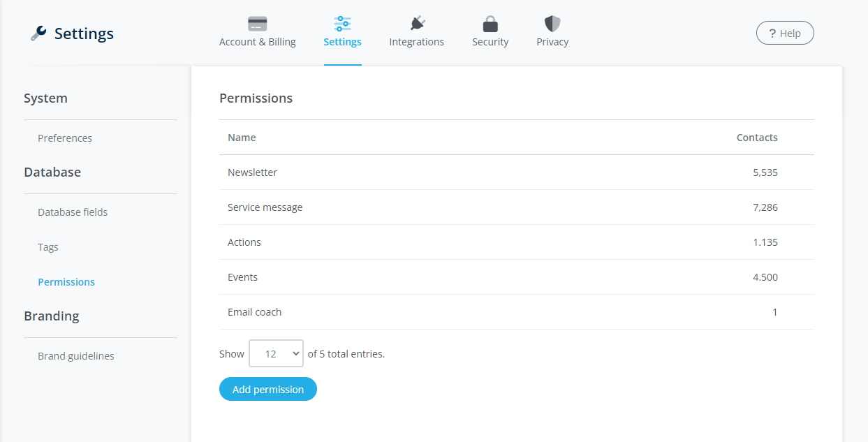Click the Integrations plug icon
Viewport: 868px width, 442px height.
pyautogui.click(x=417, y=24)
